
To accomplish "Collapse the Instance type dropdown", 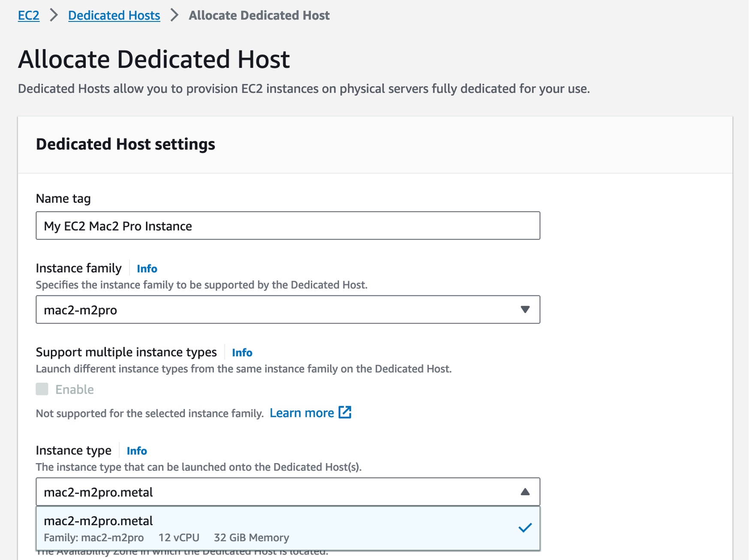I will tap(288, 492).
